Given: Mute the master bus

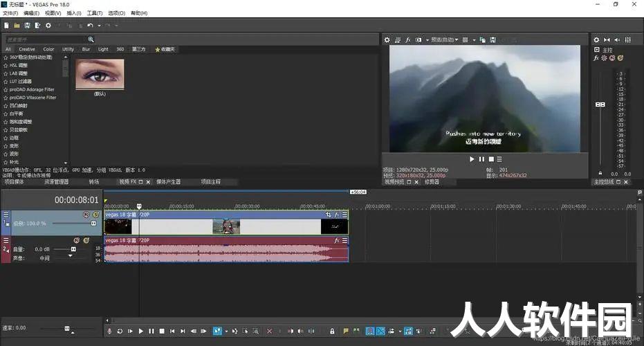Looking at the screenshot, I should pyautogui.click(x=612, y=58).
